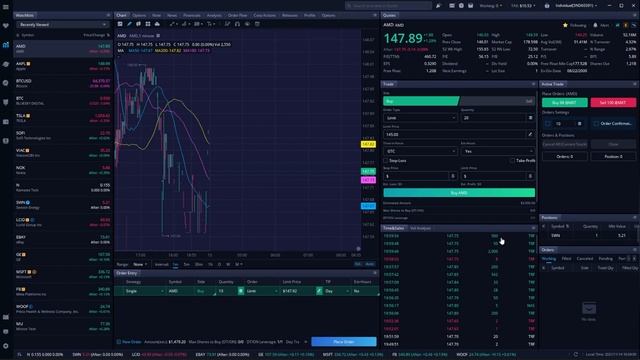Click the Orders: 0 button in Active Trade

pyautogui.click(x=564, y=156)
